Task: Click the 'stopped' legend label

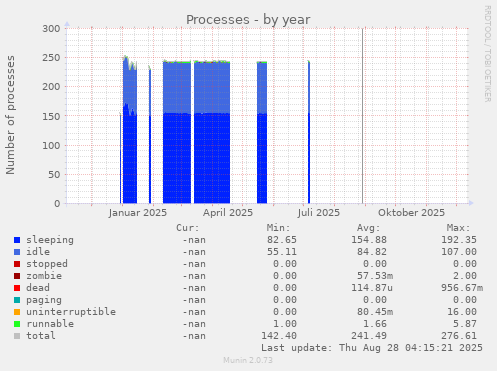Action: point(47,264)
